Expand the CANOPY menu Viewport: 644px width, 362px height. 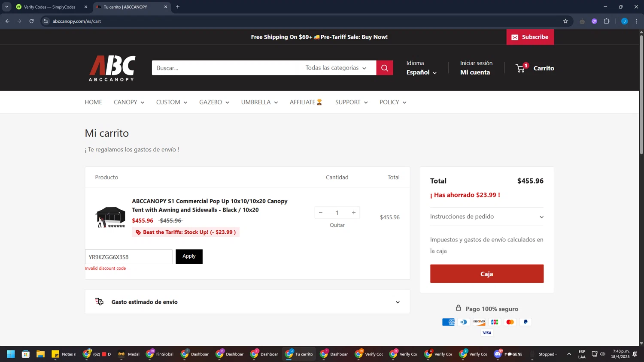tap(129, 102)
